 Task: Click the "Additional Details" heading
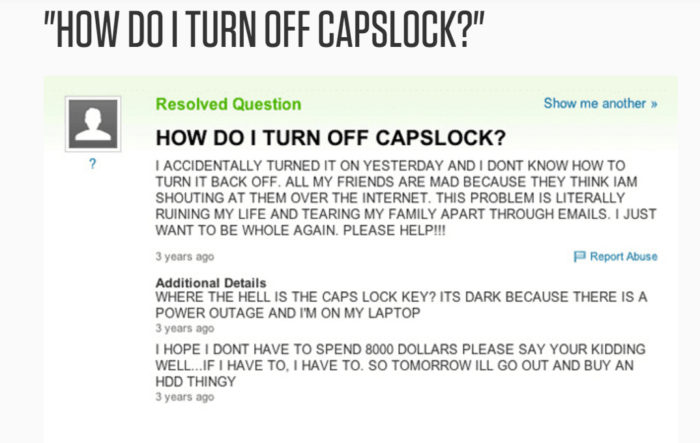click(x=210, y=284)
